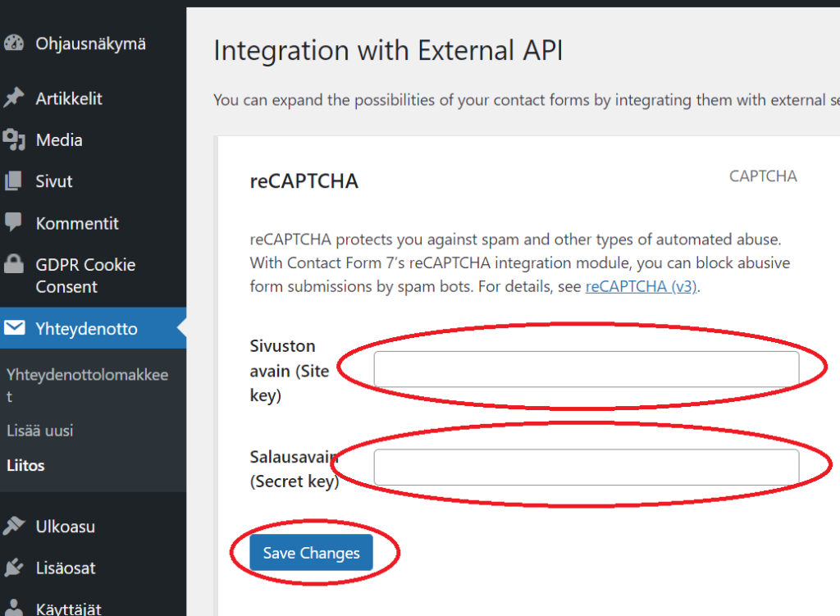Image resolution: width=840 pixels, height=616 pixels.
Task: Click the GDPR Cookie Consent padlock icon
Action: (14, 263)
